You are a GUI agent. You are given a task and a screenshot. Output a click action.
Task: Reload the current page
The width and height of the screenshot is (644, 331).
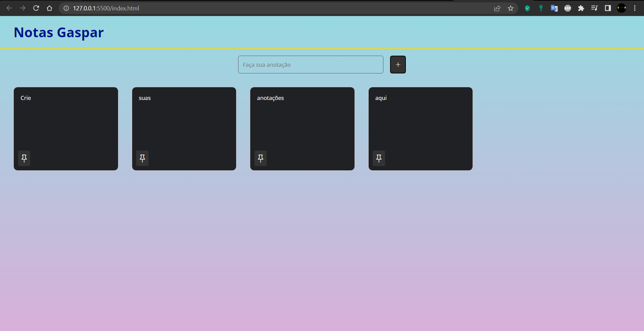(x=36, y=8)
